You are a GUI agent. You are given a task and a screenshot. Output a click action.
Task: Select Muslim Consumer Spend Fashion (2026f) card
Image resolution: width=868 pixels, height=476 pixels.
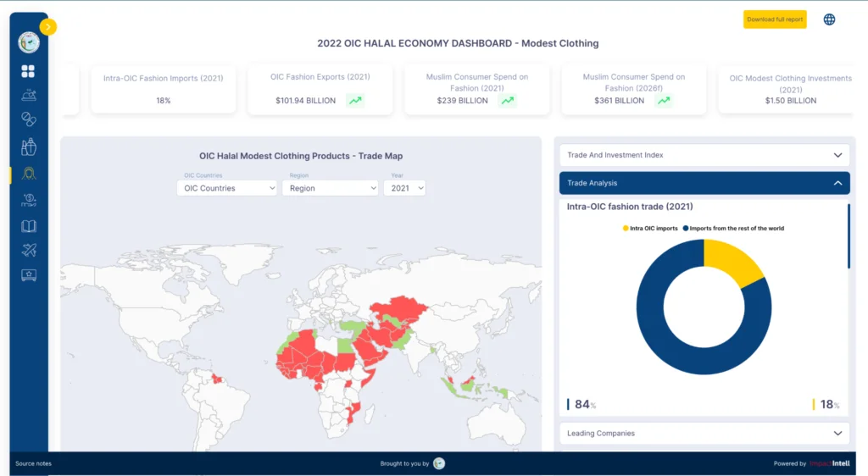634,89
